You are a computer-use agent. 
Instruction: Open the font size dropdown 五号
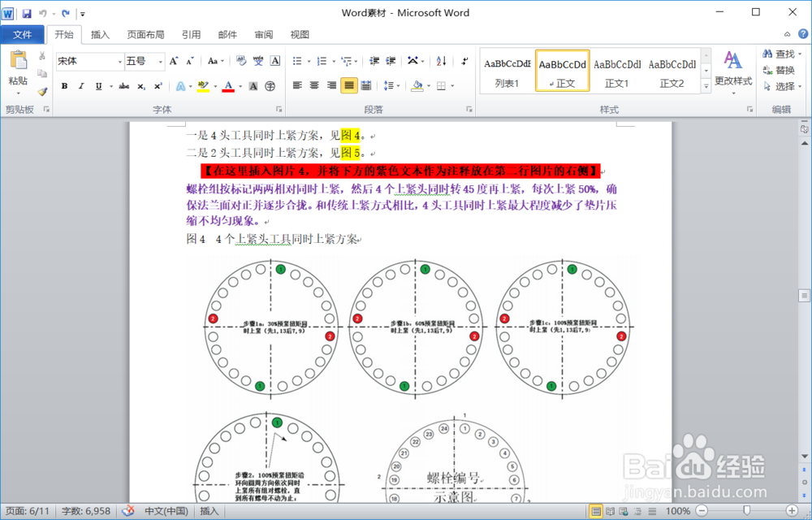[x=160, y=62]
